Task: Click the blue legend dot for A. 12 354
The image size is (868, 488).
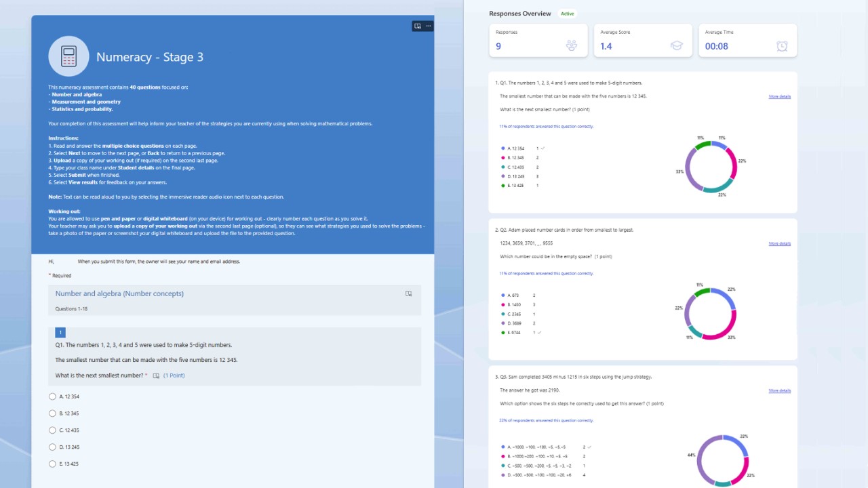Action: [x=503, y=148]
